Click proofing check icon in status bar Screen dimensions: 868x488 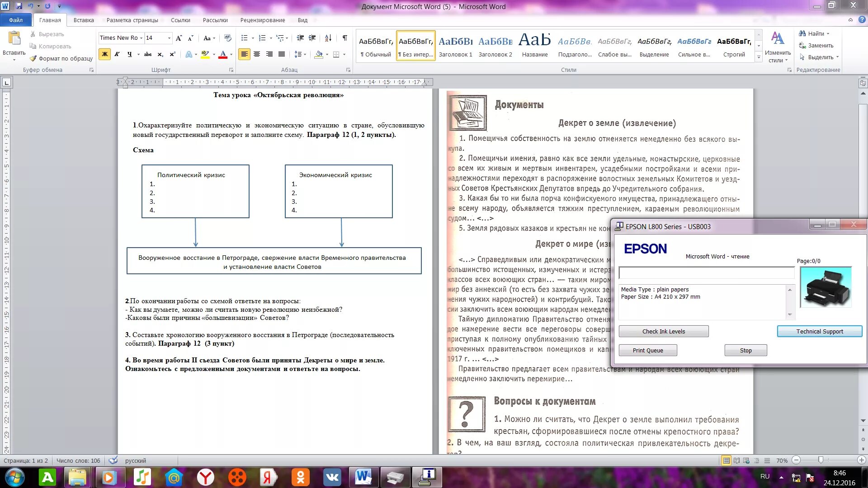[113, 460]
